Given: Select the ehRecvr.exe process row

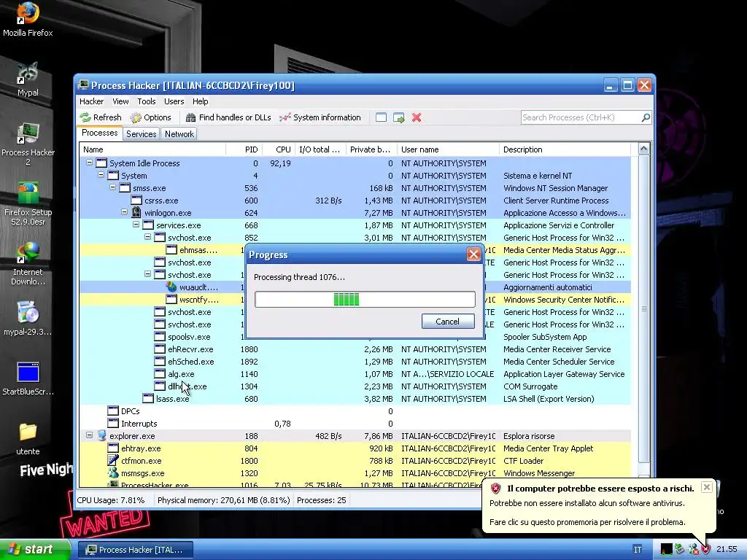Looking at the screenshot, I should [x=355, y=349].
